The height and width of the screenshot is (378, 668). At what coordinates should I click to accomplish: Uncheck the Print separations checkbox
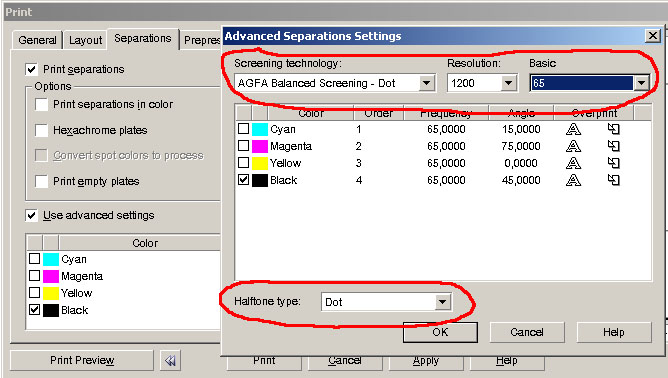point(31,69)
